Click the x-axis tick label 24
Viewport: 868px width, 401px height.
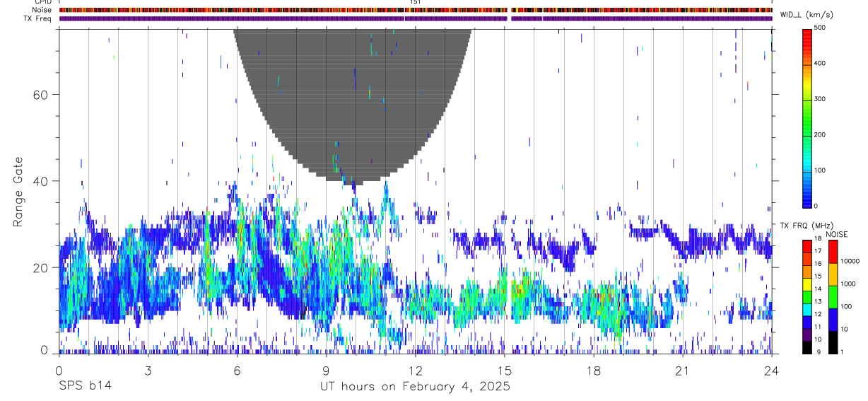tap(772, 370)
